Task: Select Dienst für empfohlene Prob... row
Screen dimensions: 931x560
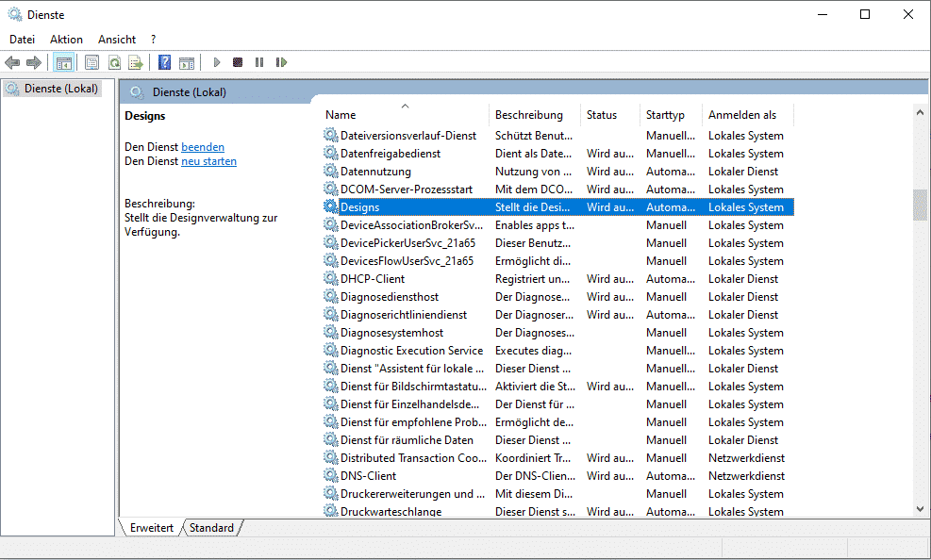Action: [558, 421]
